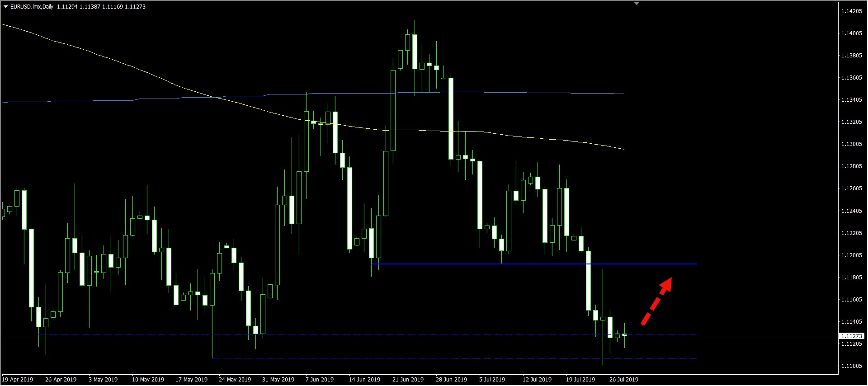
Task: Click the EURUSD.lmx,Daily chart title text
Action: (32, 7)
